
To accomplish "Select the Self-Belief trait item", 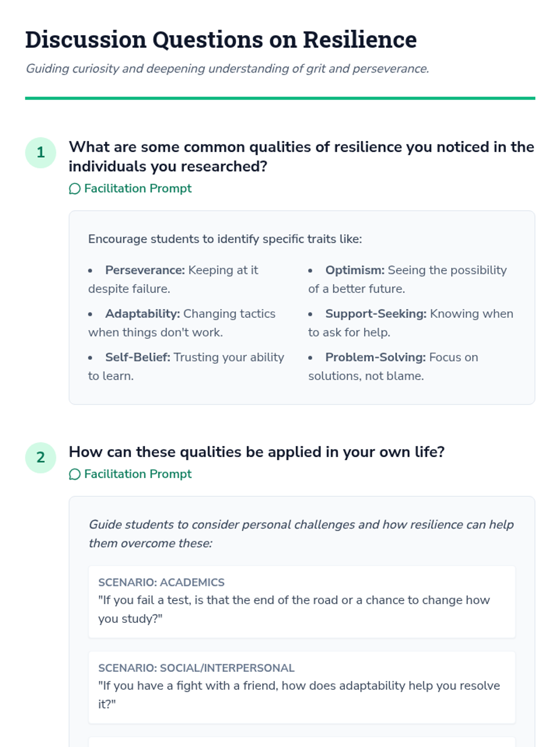I will pyautogui.click(x=186, y=366).
